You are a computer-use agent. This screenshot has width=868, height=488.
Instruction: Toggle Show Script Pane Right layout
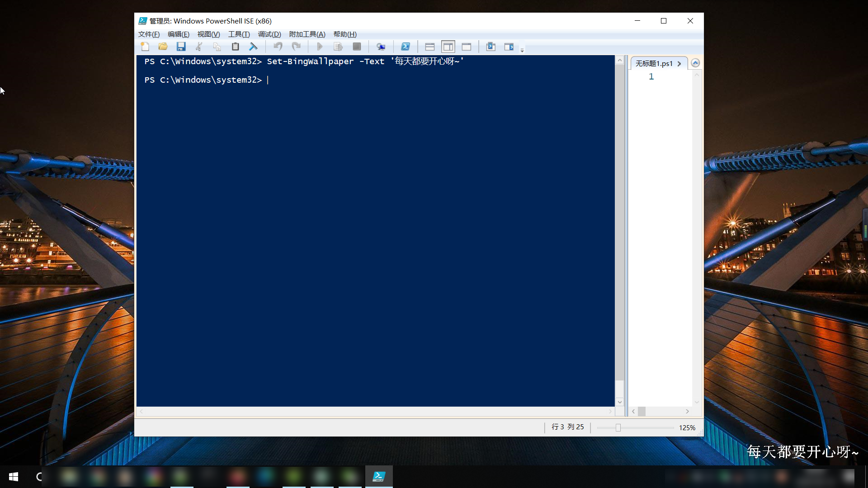(x=448, y=47)
